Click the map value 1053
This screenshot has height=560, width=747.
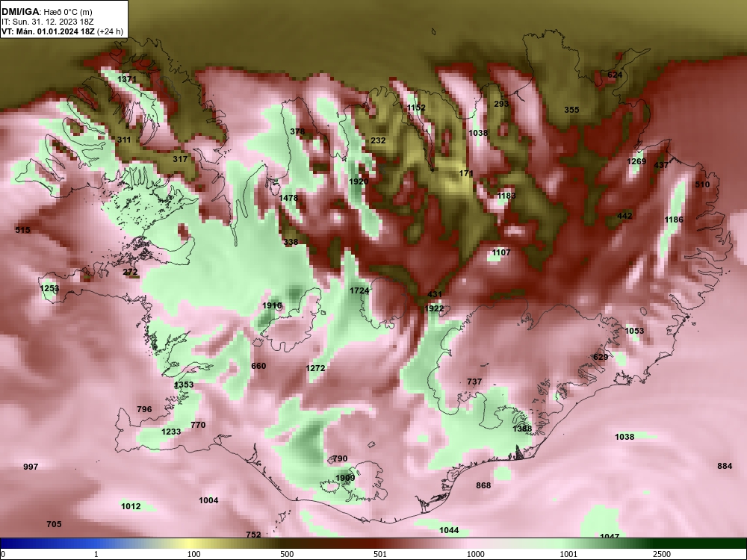pos(634,331)
